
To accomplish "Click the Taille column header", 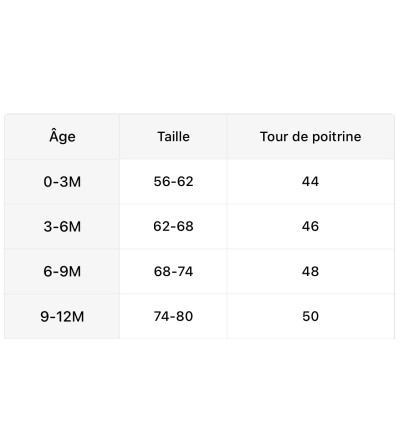I will 173,137.
